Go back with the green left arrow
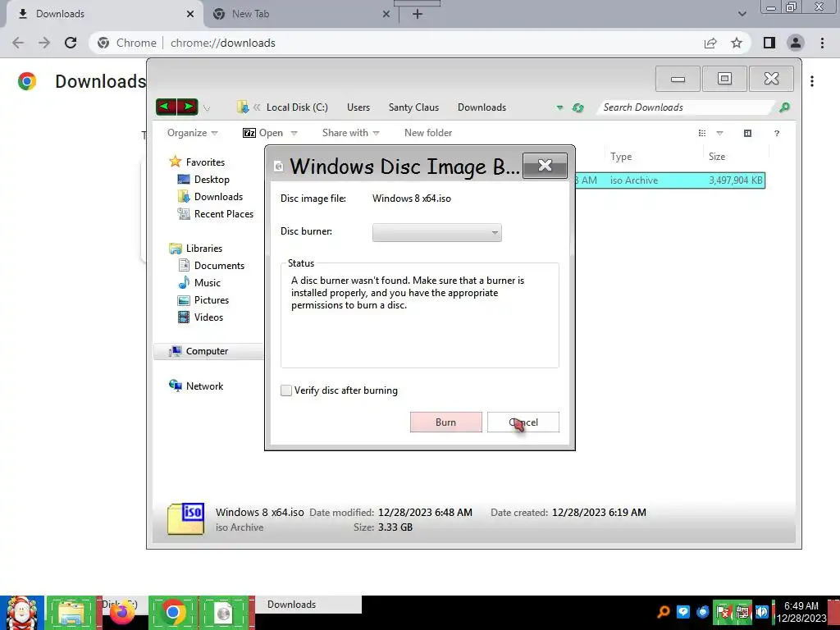 click(166, 107)
